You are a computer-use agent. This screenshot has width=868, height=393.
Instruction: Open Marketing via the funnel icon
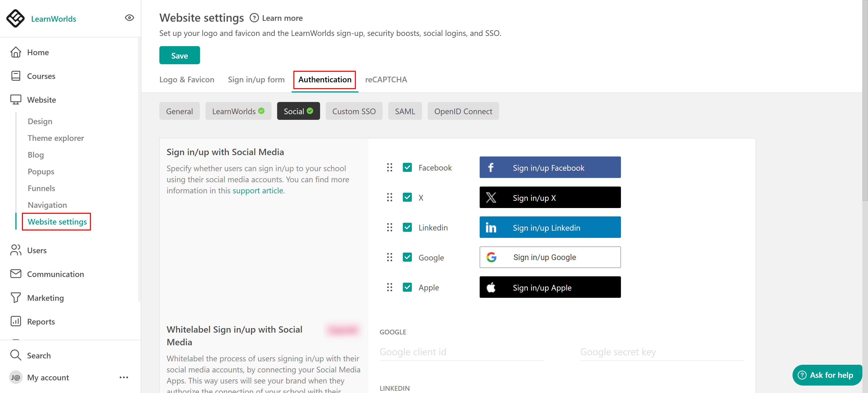point(16,298)
